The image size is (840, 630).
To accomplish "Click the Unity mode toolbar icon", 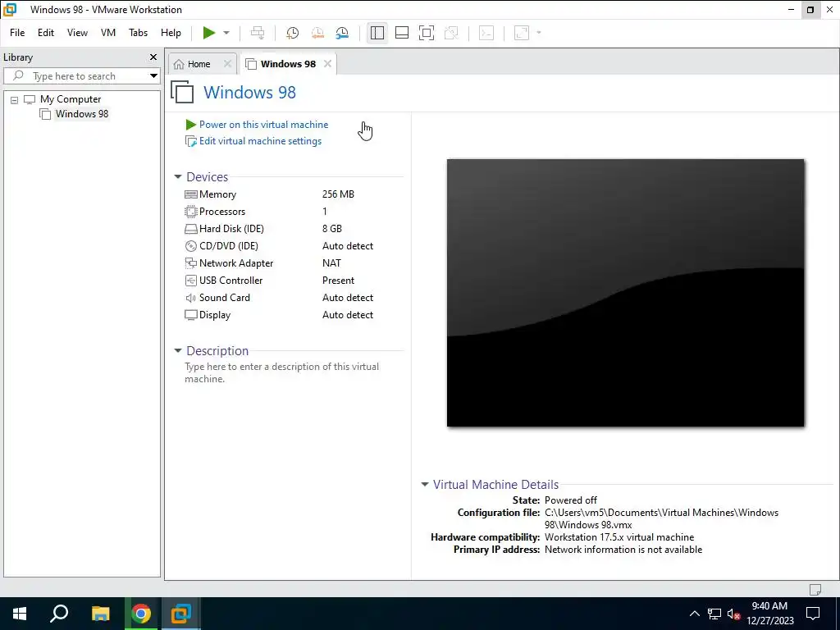I will click(x=451, y=33).
